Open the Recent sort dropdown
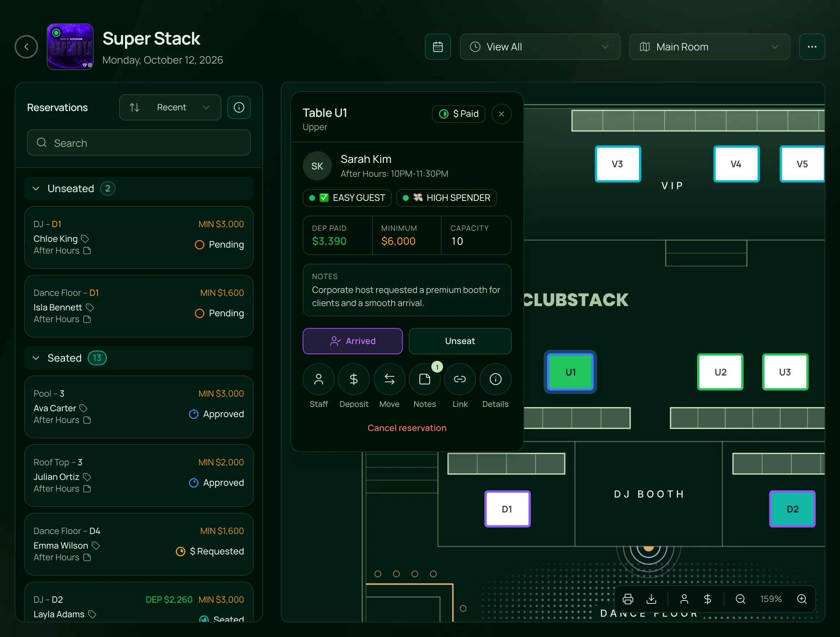 [x=170, y=107]
